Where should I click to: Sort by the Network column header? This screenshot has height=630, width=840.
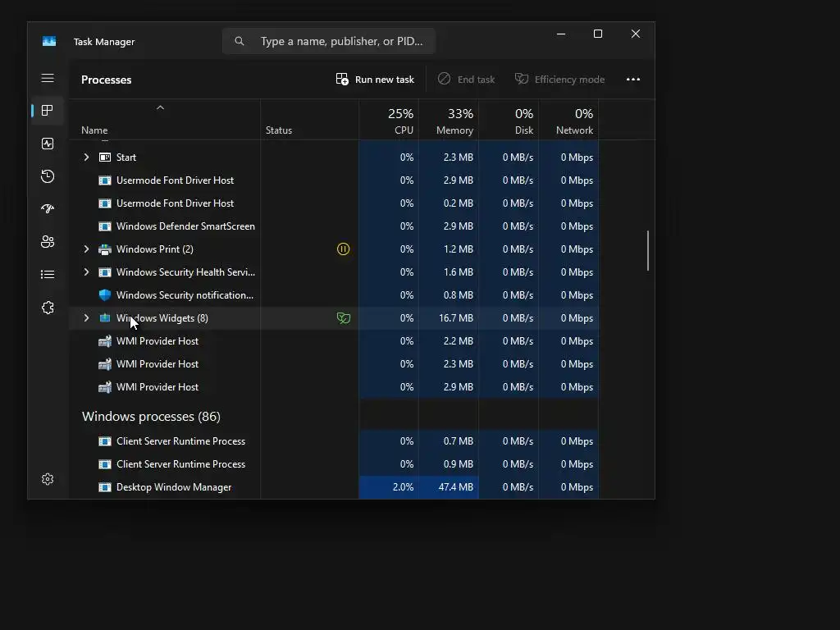click(x=569, y=120)
